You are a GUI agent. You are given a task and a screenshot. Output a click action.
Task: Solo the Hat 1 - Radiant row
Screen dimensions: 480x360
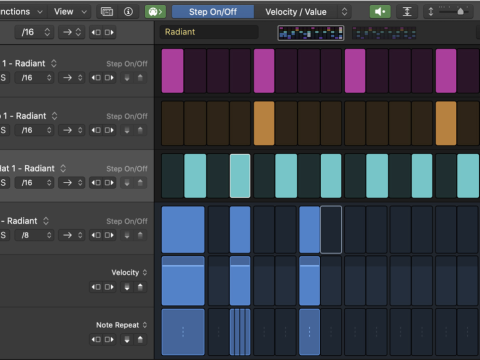(3, 183)
